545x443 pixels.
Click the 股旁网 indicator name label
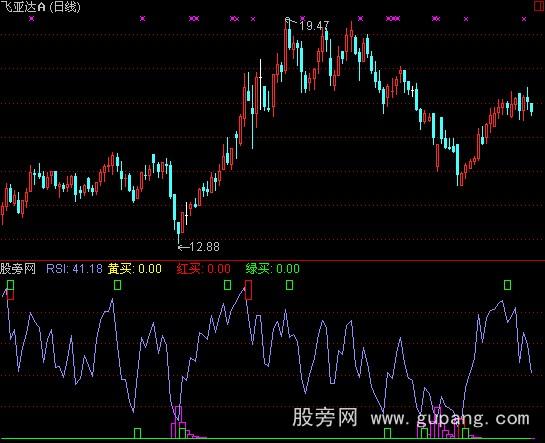(18, 269)
